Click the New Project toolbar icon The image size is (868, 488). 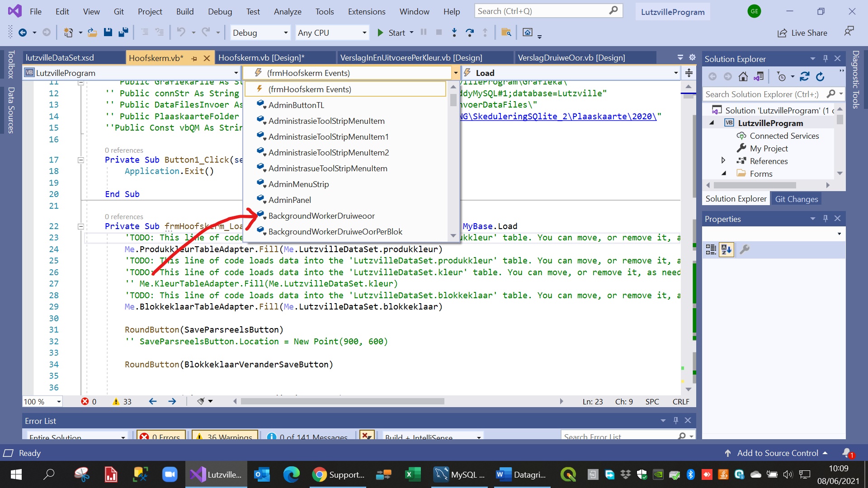pyautogui.click(x=68, y=33)
